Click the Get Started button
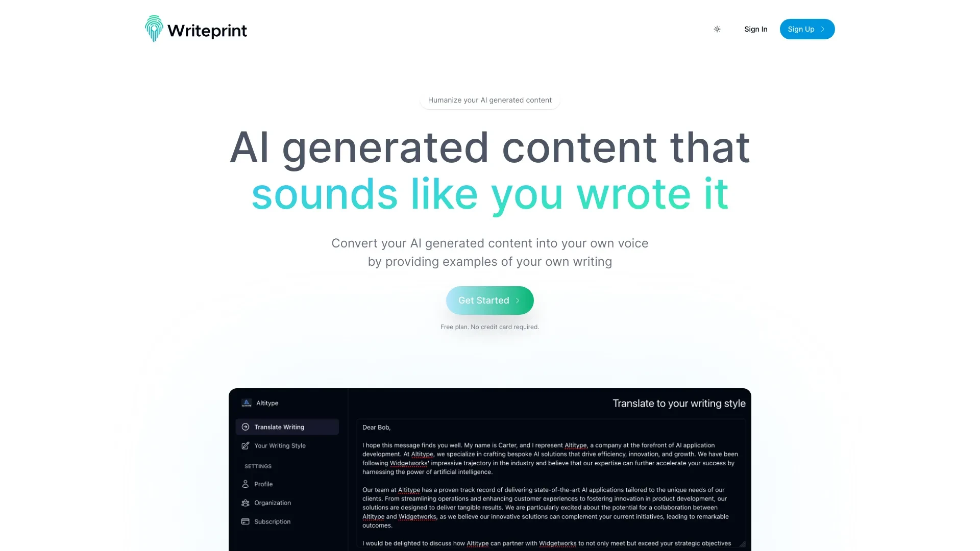The width and height of the screenshot is (980, 551). (x=490, y=300)
